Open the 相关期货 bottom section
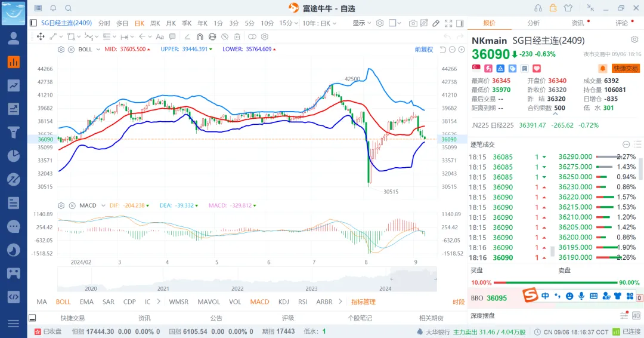644x338 pixels. click(x=431, y=318)
